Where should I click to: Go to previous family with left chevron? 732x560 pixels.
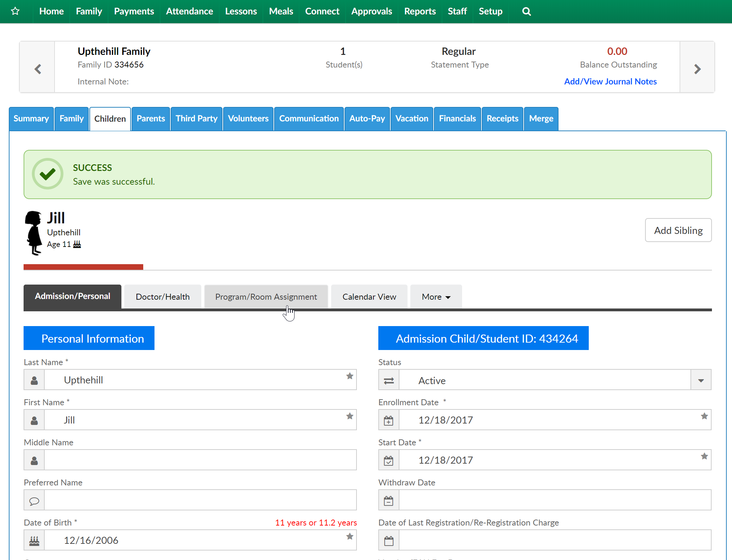point(38,69)
